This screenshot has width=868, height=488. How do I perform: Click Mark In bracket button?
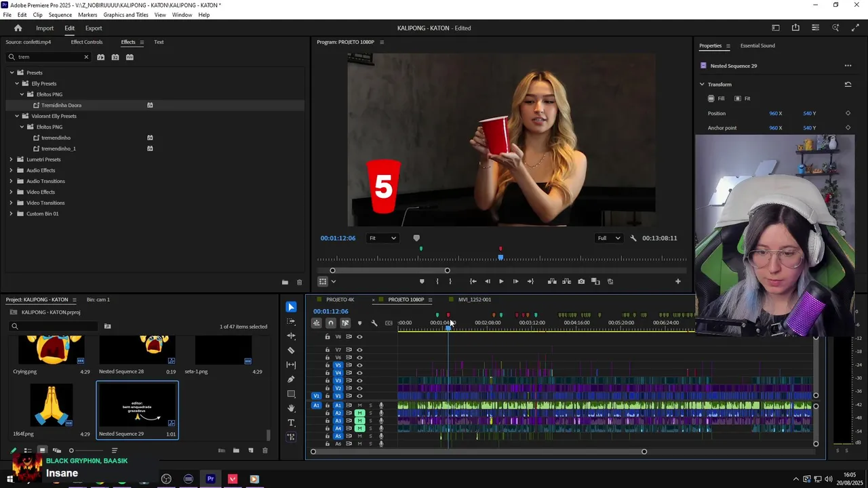click(437, 281)
